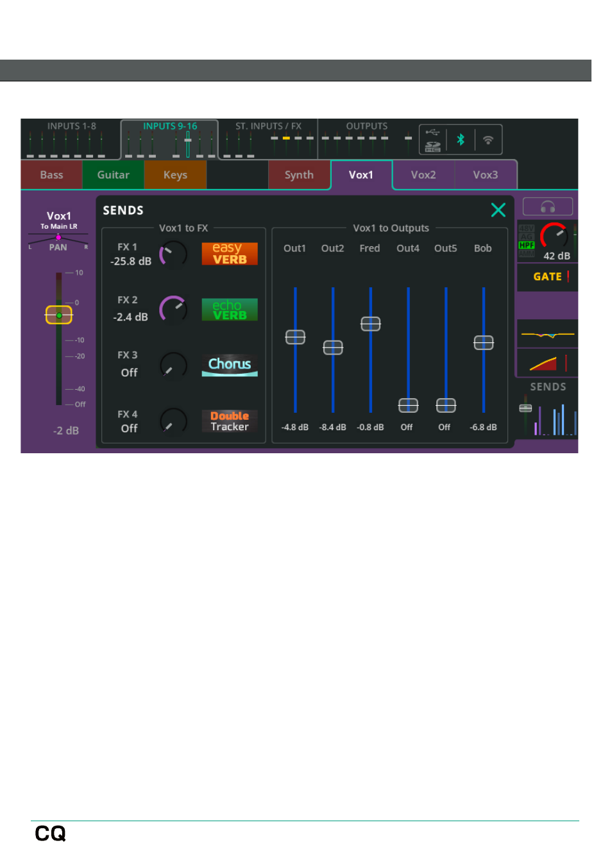This screenshot has width=612, height=868.
Task: Switch to the INPUTS 1-8 bank
Action: point(71,139)
